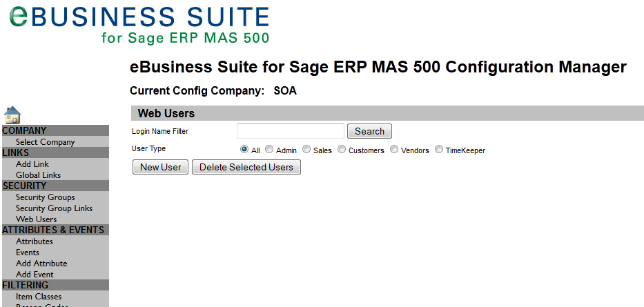Pick the Customers user type radio
644x307 pixels.
(x=342, y=150)
